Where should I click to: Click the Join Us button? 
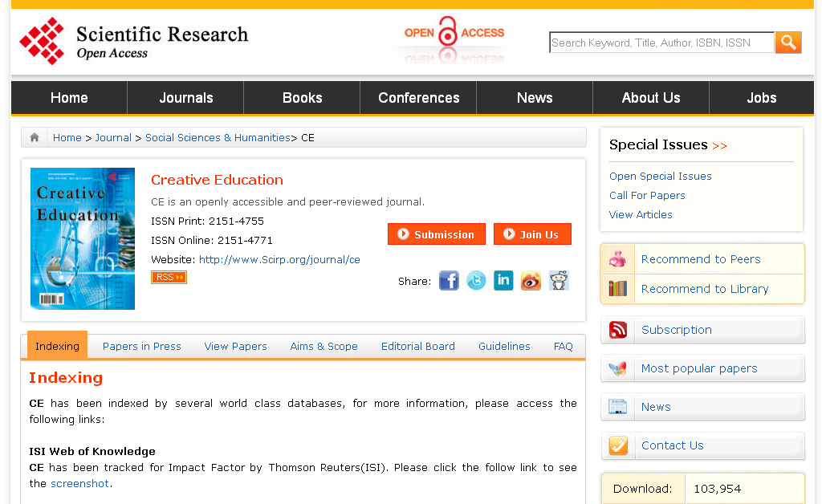pyautogui.click(x=533, y=234)
